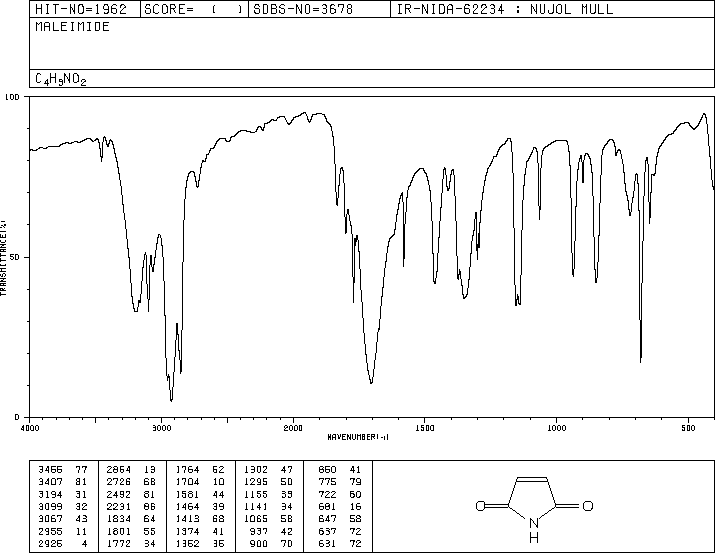The width and height of the screenshot is (715, 553).
Task: Click the TRANSMITTANCE axis label
Action: point(3,258)
